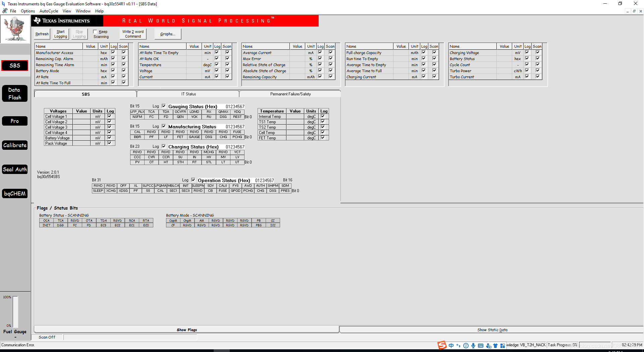Click the application icon in the title bar
644x352 pixels.
[x=3, y=4]
